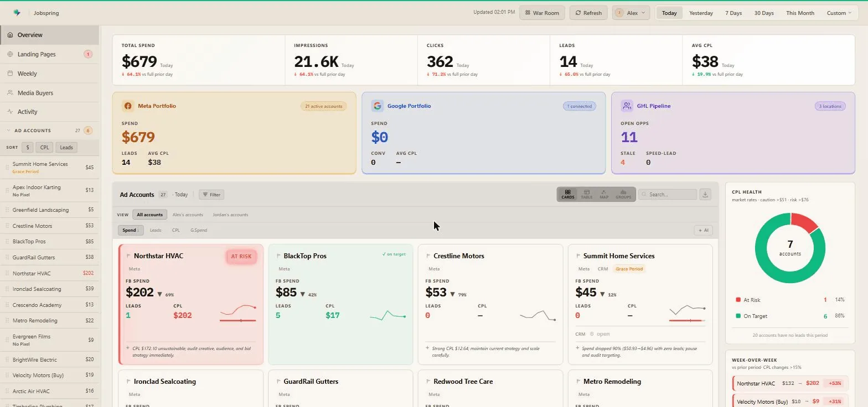Select the This Month tab

pyautogui.click(x=800, y=13)
